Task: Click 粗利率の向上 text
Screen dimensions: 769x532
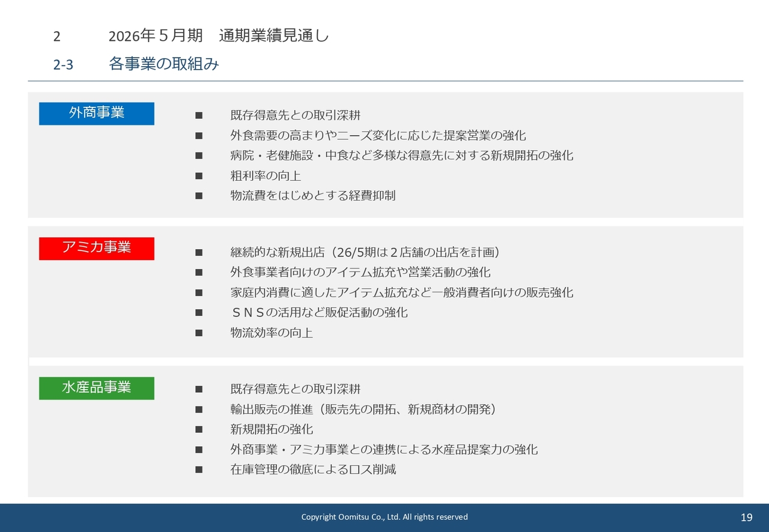Action: 266,176
